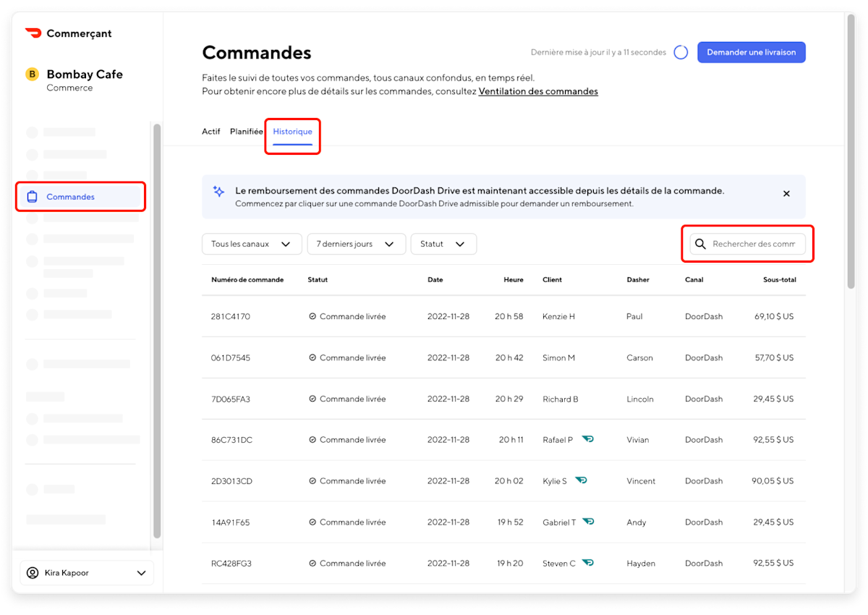868x615 pixels.
Task: Open order 281C4170
Action: tap(503, 316)
